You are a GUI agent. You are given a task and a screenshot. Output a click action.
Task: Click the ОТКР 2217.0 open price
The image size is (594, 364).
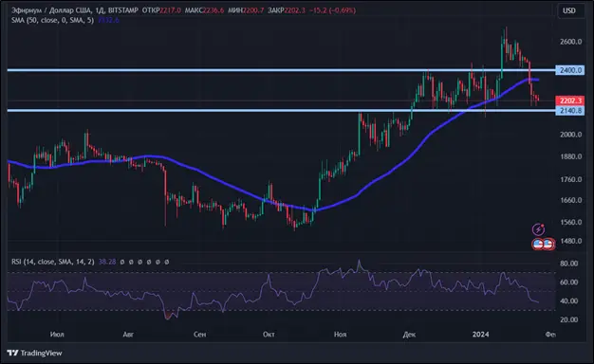pos(161,10)
